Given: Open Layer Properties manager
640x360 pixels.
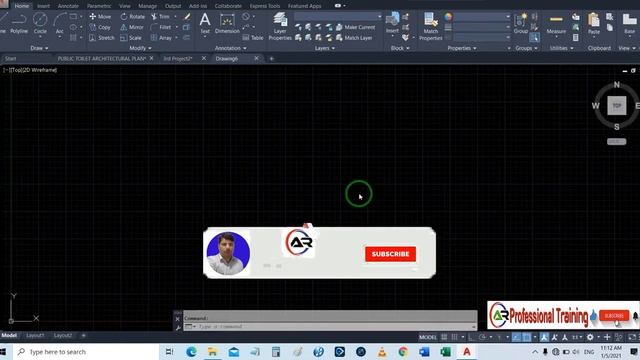Looking at the screenshot, I should (280, 26).
